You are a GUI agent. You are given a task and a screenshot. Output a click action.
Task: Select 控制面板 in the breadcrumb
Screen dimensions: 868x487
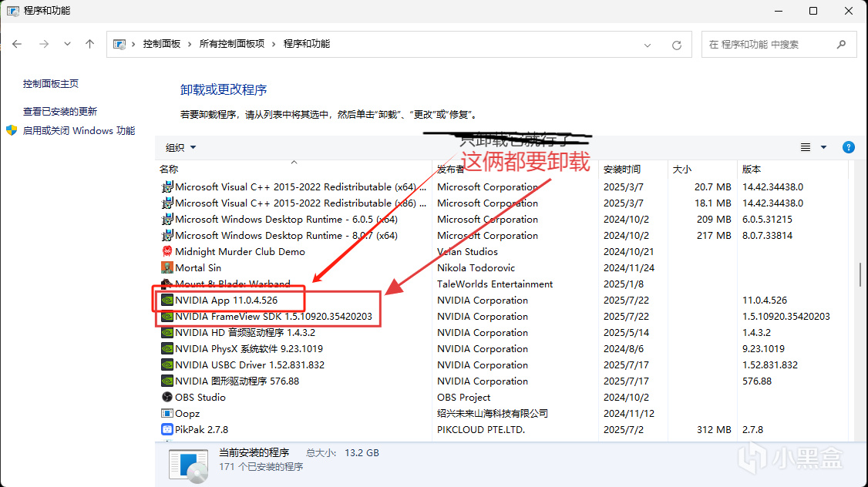point(162,44)
